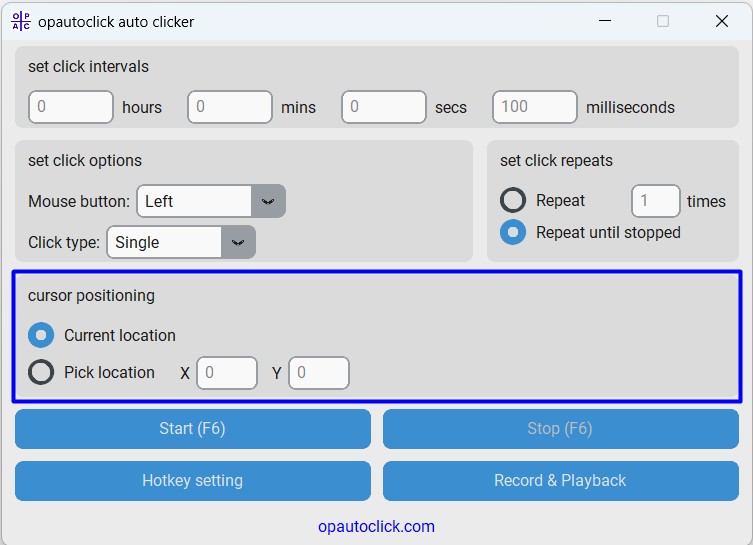The height and width of the screenshot is (545, 753).
Task: Click the X coordinate field
Action: point(227,373)
